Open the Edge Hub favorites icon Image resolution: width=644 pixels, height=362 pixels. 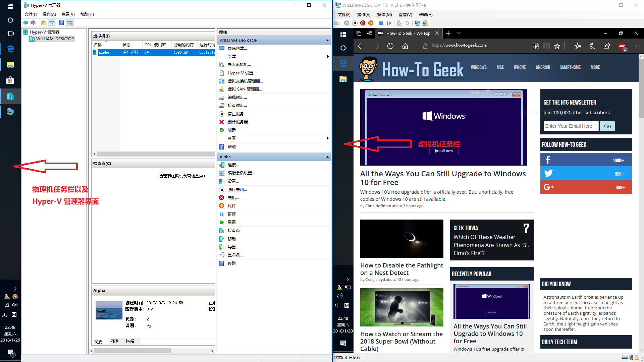pos(578,46)
